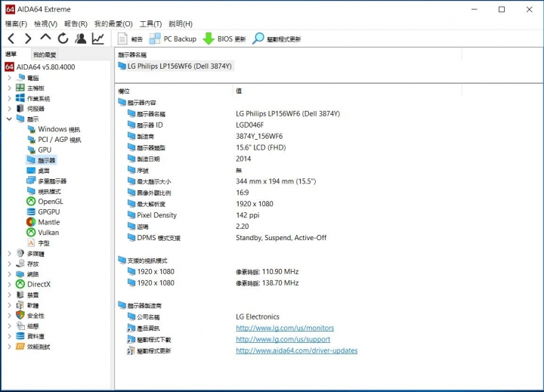544x392 pixels.
Task: Select the 344 mm x 194 mm size value
Action: click(276, 181)
